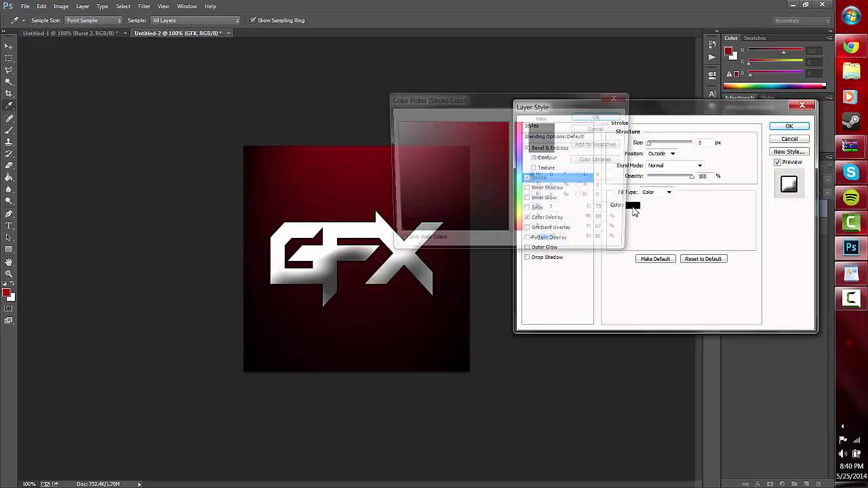Select the Zoom tool
Image resolution: width=868 pixels, height=488 pixels.
9,274
